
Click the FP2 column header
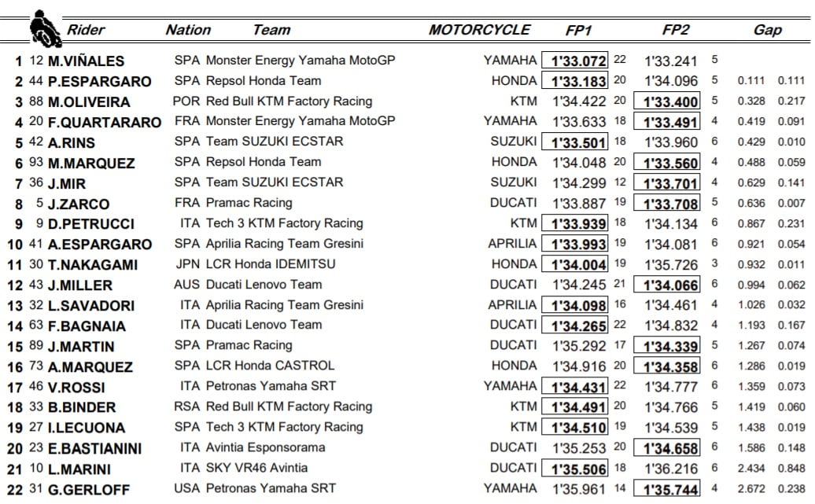point(676,31)
